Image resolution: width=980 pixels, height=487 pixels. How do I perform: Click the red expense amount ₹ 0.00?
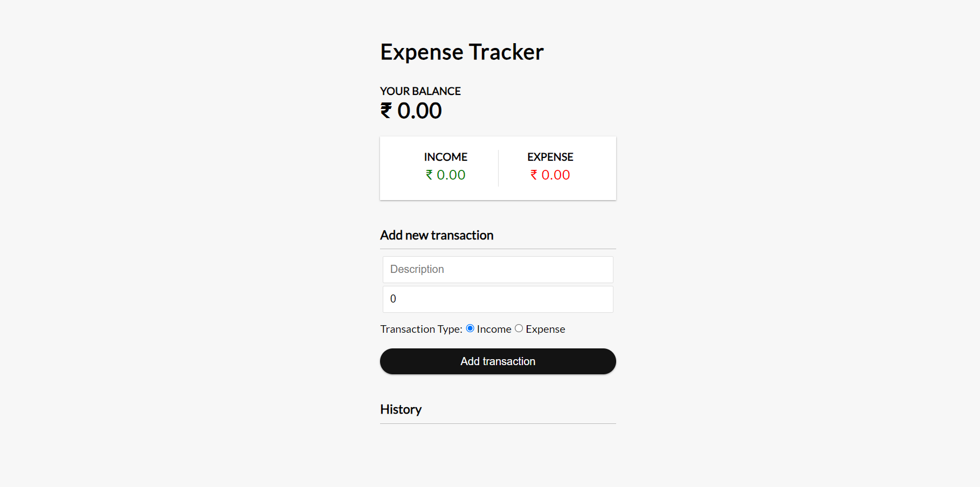[x=549, y=175]
